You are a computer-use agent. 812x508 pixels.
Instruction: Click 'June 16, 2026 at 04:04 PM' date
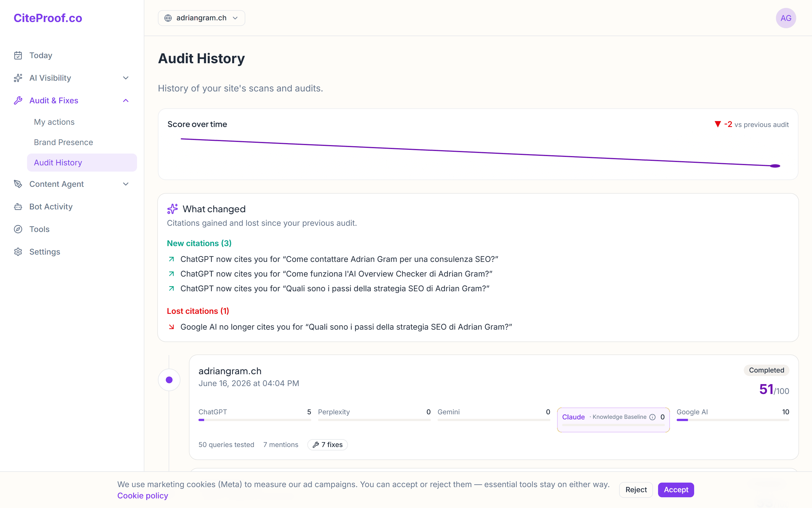[249, 383]
